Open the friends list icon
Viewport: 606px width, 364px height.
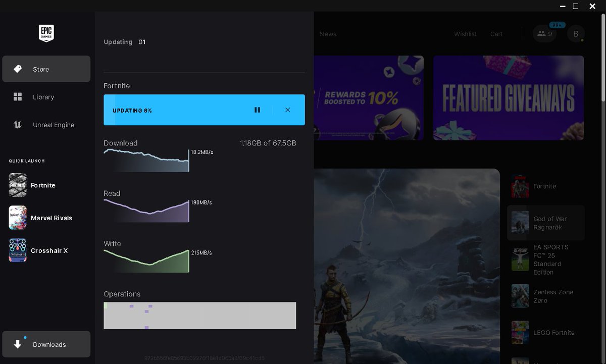545,34
